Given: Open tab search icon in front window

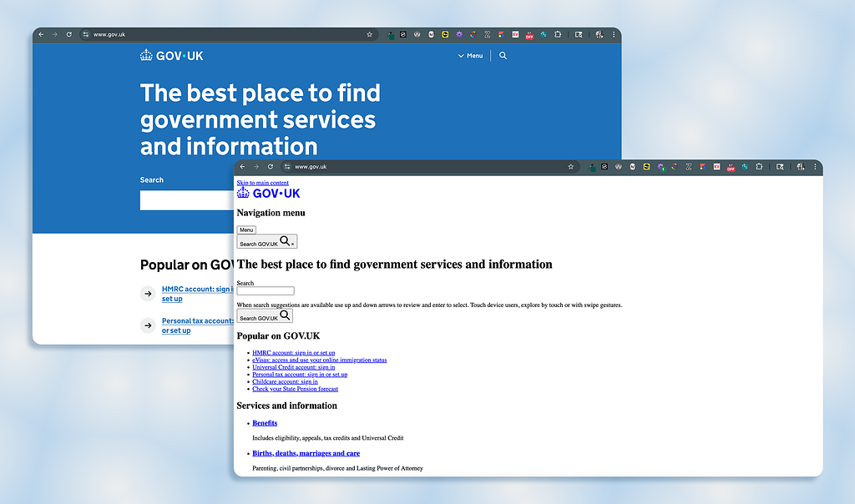Looking at the screenshot, I should [780, 167].
